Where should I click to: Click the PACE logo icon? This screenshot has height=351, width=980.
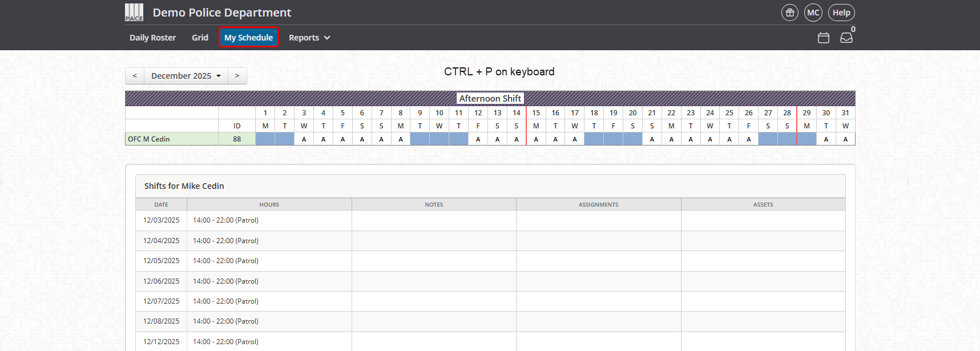coord(134,13)
